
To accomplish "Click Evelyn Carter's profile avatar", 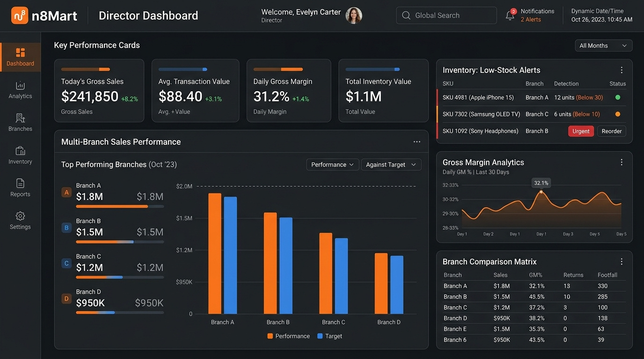I will [354, 15].
